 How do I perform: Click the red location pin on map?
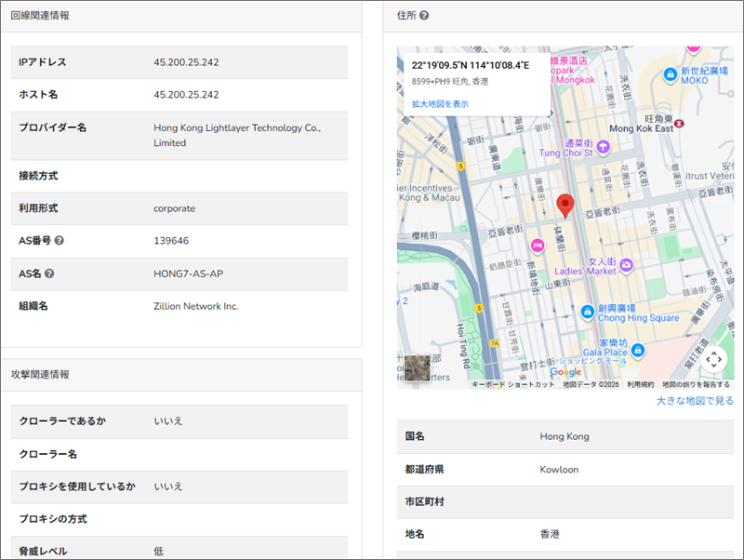point(565,205)
